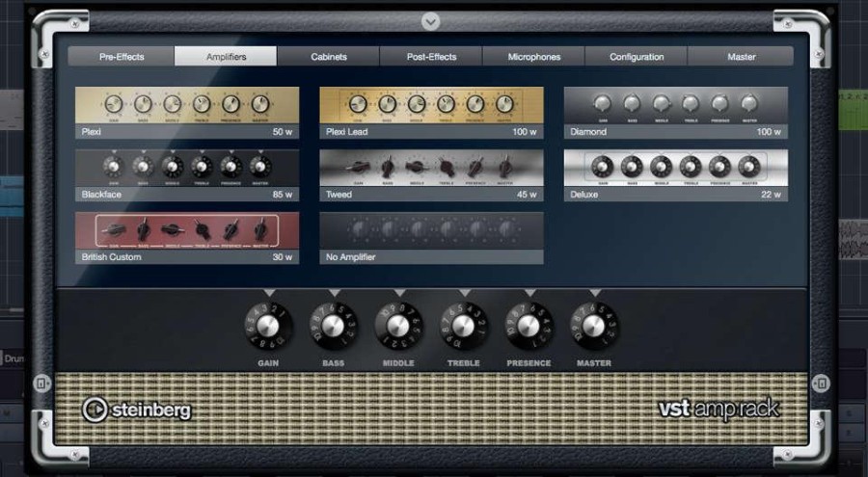Click the BASS label under the knob

[x=334, y=363]
